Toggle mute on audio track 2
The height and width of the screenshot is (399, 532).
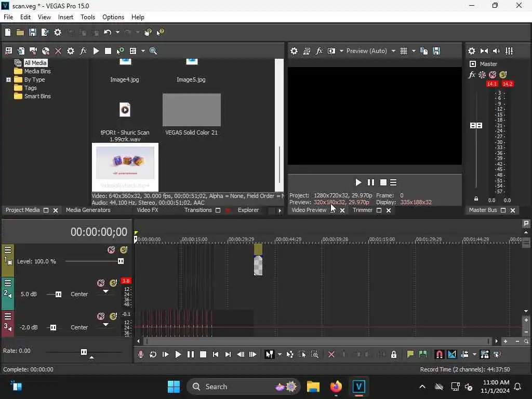pos(101,283)
